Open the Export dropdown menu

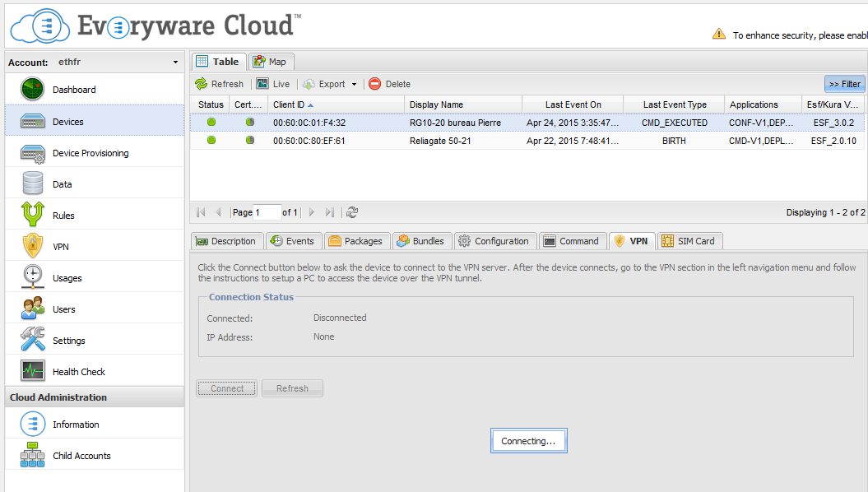point(331,84)
